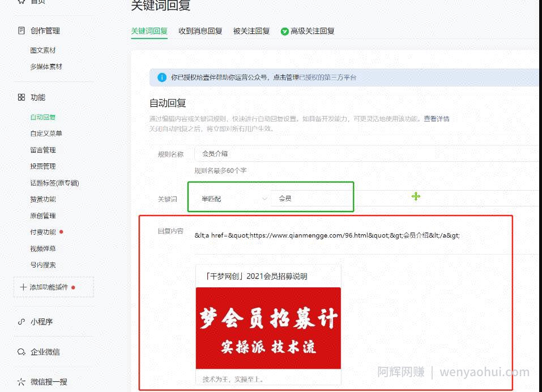Click the article summary 技术为王，实操至上

[233, 379]
